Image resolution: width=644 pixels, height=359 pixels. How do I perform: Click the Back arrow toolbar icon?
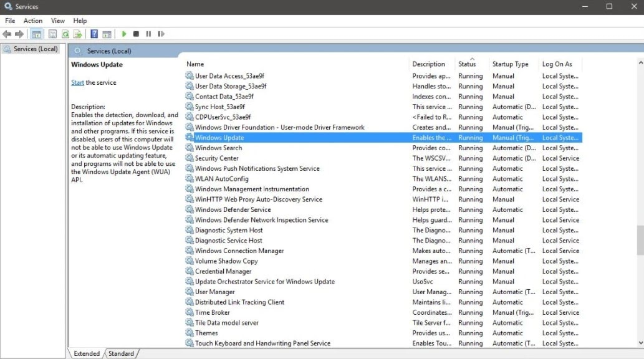coord(7,34)
